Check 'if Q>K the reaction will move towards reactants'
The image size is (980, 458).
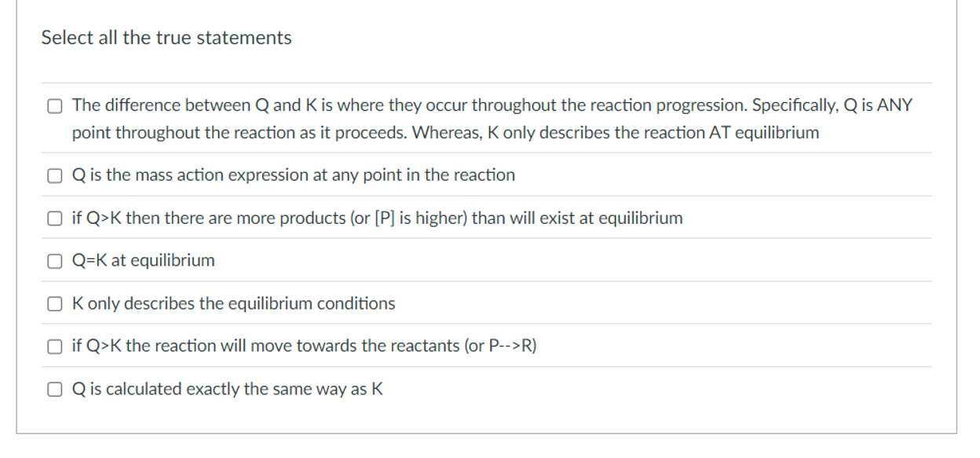click(x=53, y=346)
